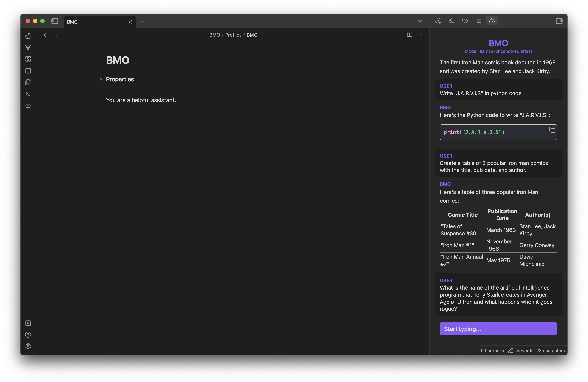Click the '28 characters' status bar entry
The image size is (588, 382).
click(551, 351)
